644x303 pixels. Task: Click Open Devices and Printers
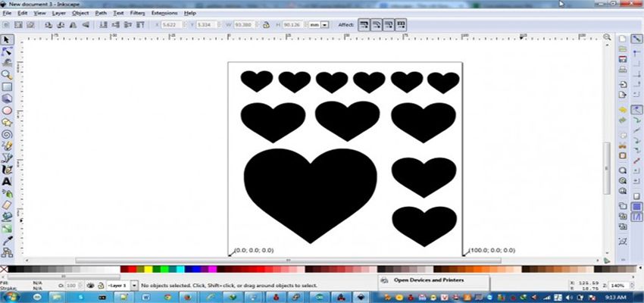click(429, 280)
